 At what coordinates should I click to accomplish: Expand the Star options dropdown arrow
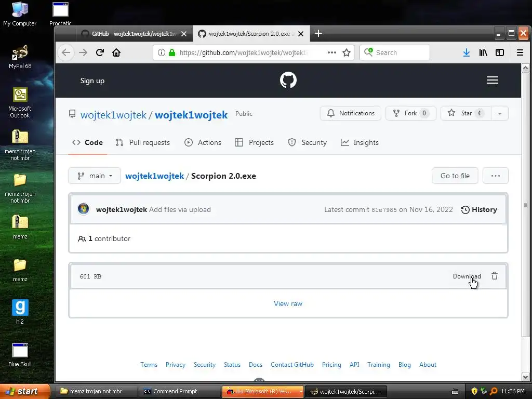500,113
